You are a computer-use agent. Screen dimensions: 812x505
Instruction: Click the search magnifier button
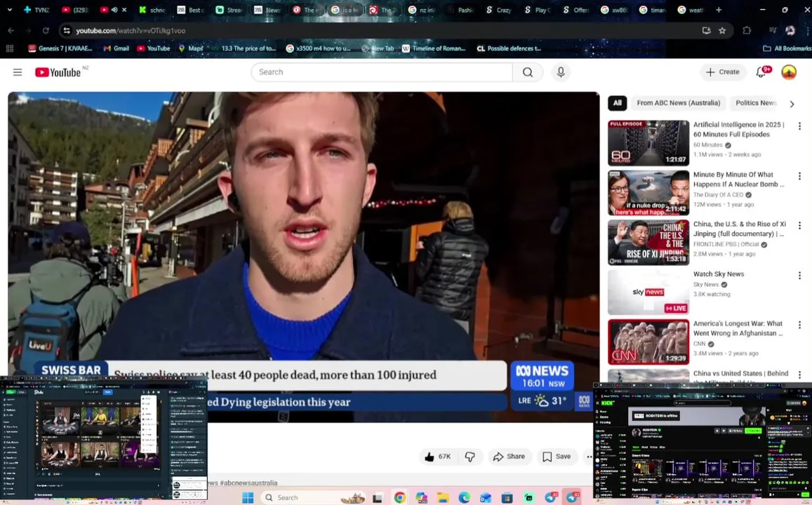[x=528, y=72]
